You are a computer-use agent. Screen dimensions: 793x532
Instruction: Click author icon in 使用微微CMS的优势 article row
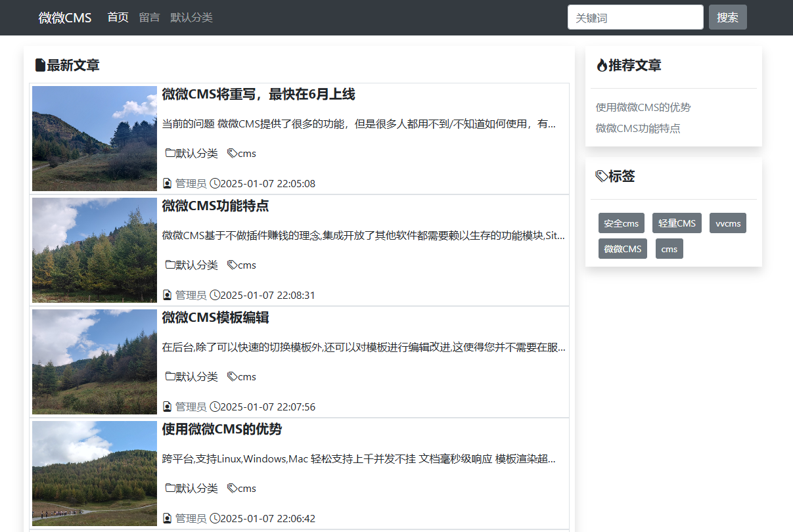click(167, 518)
